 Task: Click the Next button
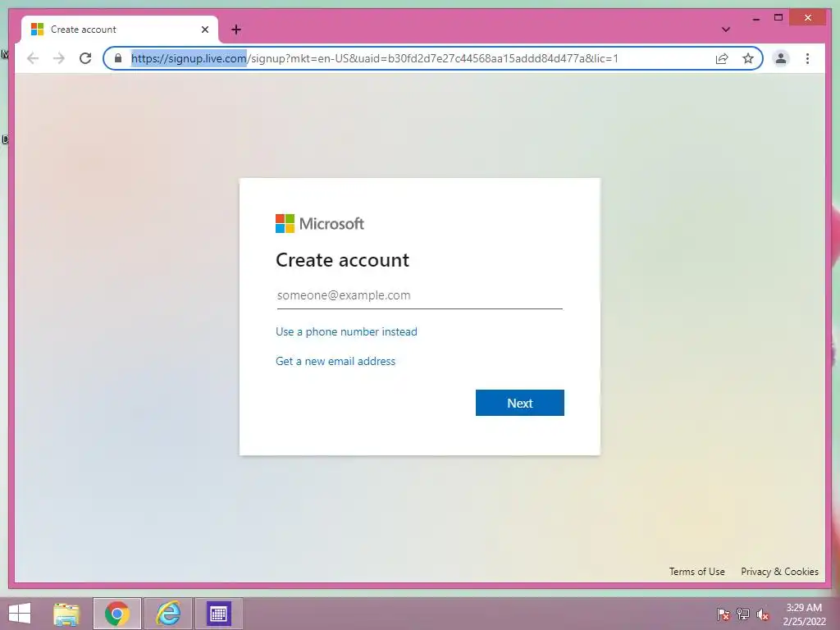[519, 403]
